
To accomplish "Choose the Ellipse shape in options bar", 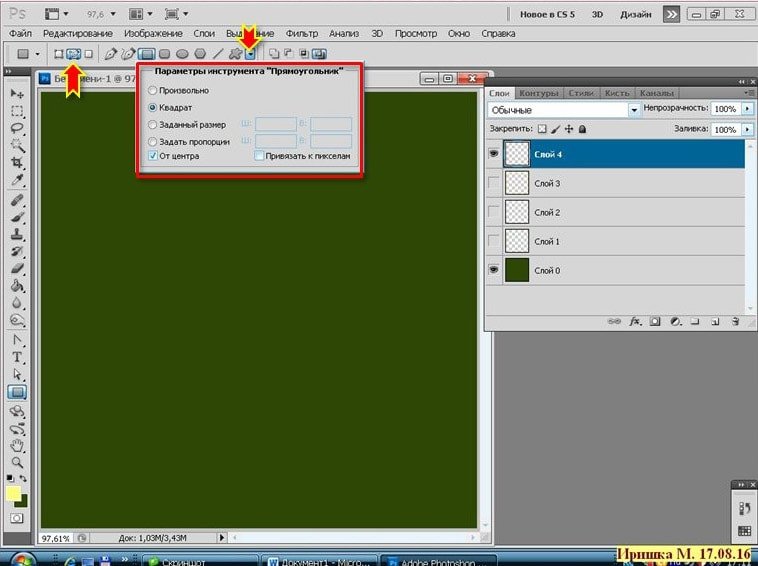I will tap(182, 53).
